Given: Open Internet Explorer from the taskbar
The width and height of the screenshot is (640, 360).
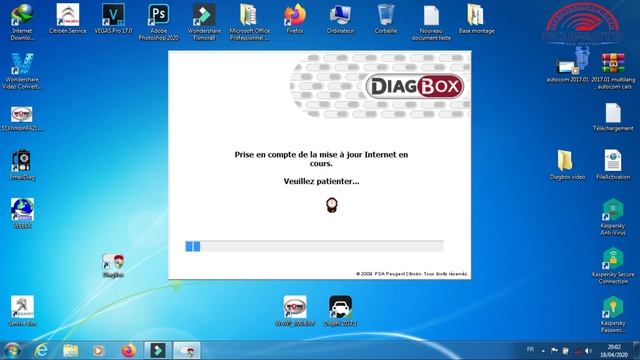Looking at the screenshot, I should click(41, 350).
